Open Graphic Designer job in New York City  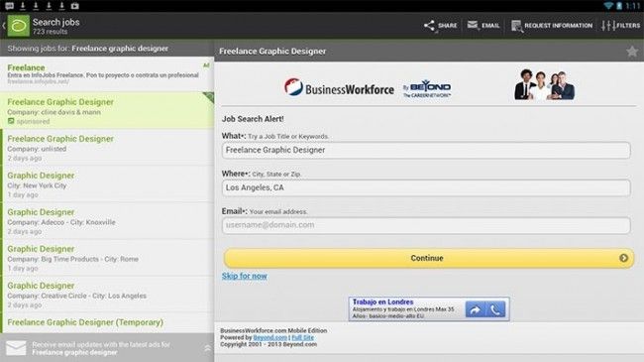tap(107, 183)
